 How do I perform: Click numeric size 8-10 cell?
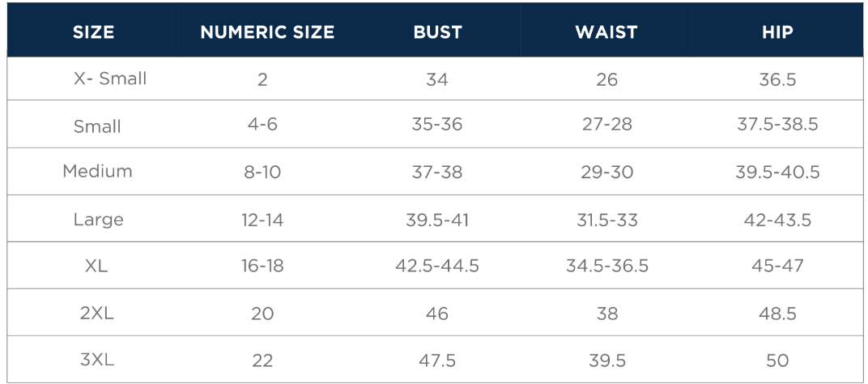coord(263,173)
